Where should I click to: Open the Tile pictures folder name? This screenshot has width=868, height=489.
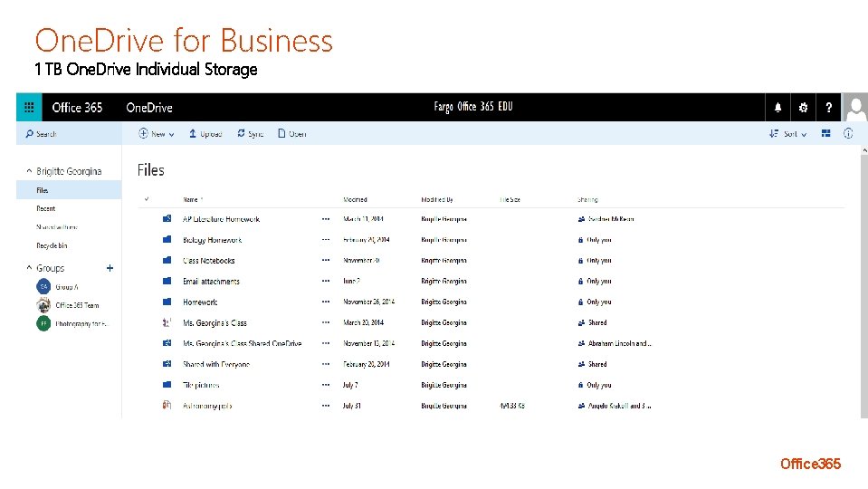201,385
